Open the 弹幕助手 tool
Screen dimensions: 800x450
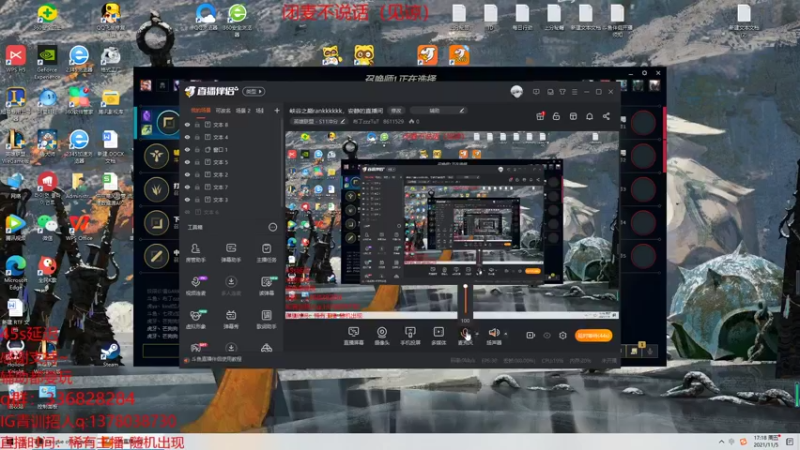tap(231, 253)
